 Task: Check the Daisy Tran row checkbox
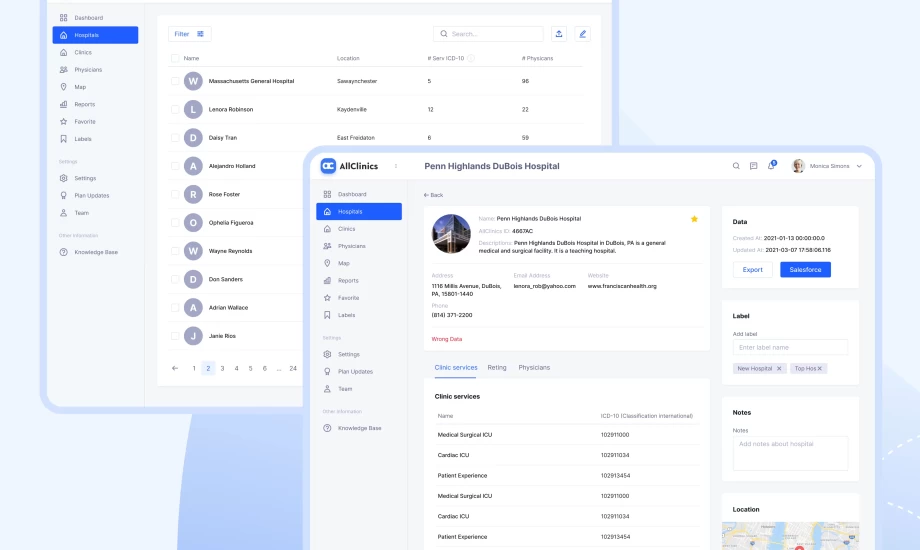point(175,138)
